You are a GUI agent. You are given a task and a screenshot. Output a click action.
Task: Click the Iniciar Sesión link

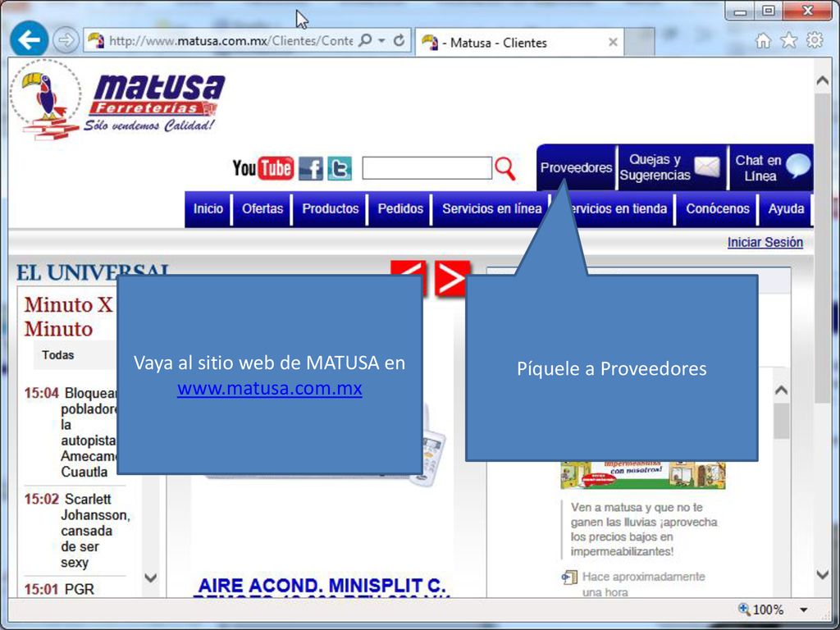(765, 242)
